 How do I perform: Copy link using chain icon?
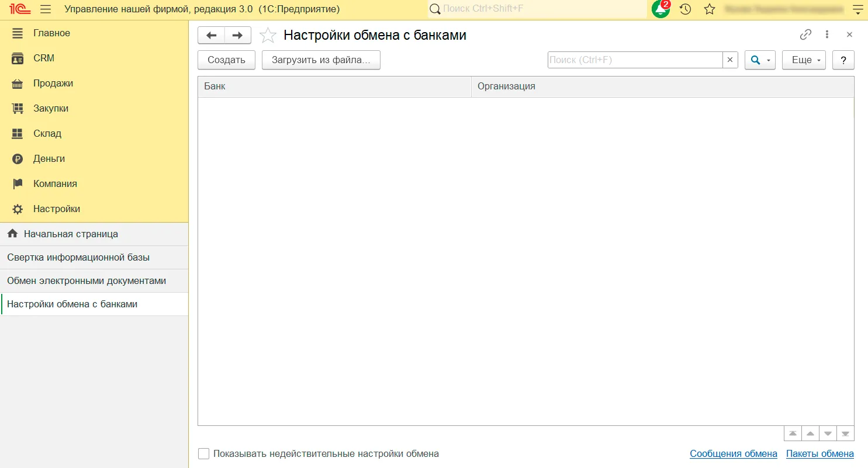pyautogui.click(x=805, y=34)
